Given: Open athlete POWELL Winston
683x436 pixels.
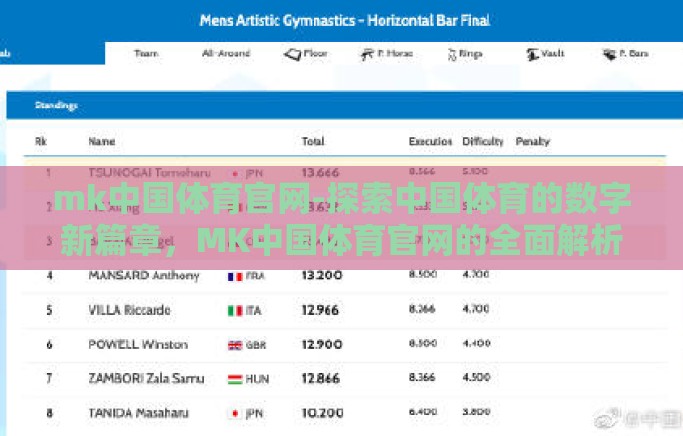Looking at the screenshot, I should point(138,345).
